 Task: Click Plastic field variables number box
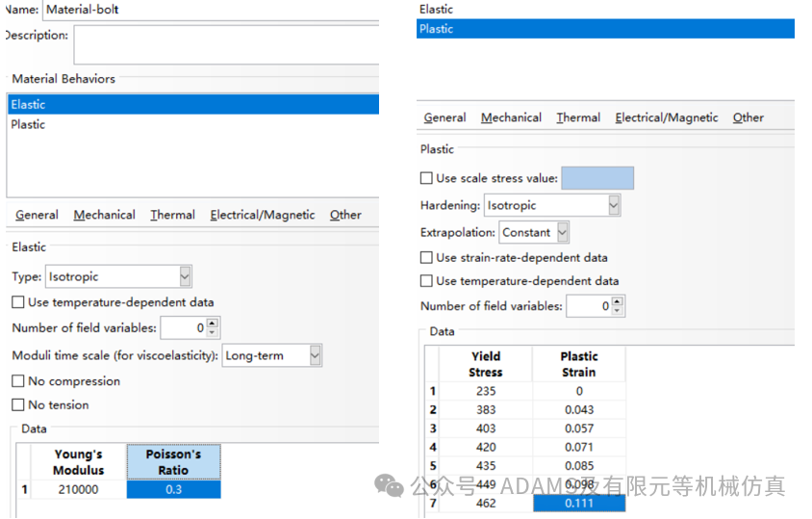590,306
